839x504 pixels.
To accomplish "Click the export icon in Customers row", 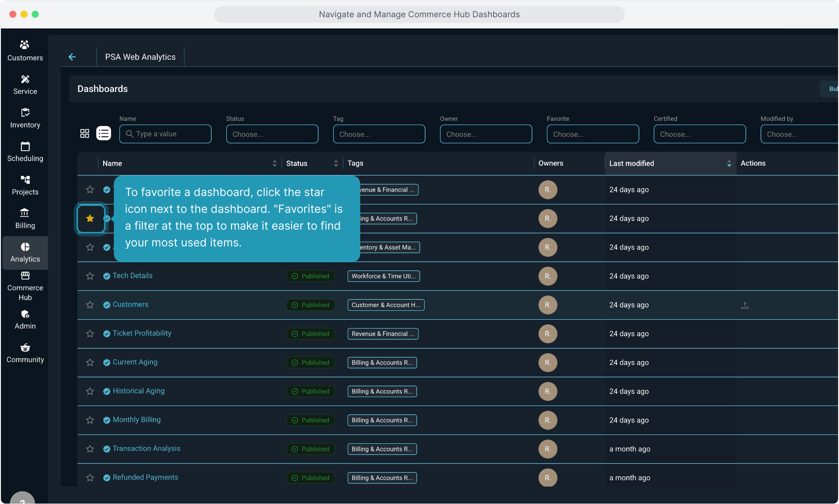I will (745, 305).
